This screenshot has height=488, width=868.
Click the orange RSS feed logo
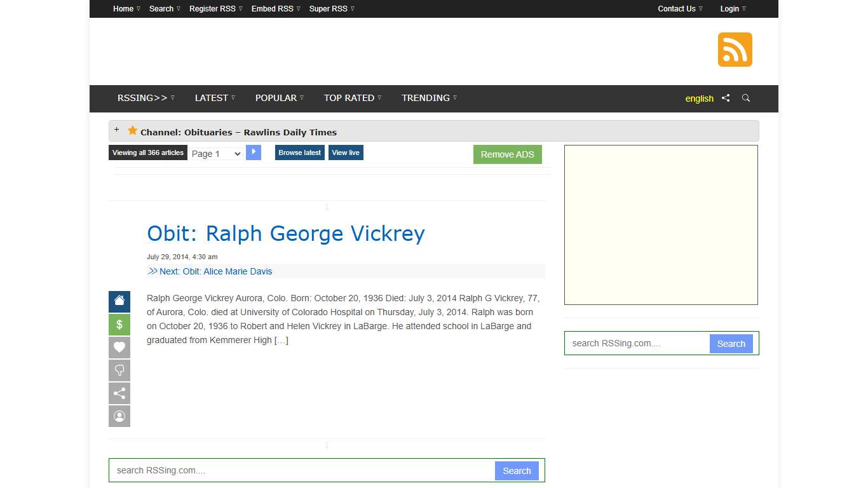coord(735,50)
